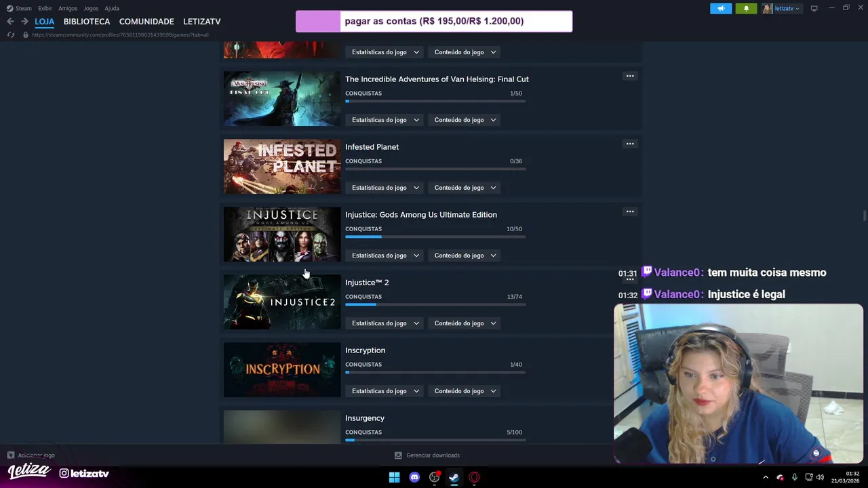868x488 pixels.
Task: Open Van Helsing: Final Cut title link
Action: [437, 79]
